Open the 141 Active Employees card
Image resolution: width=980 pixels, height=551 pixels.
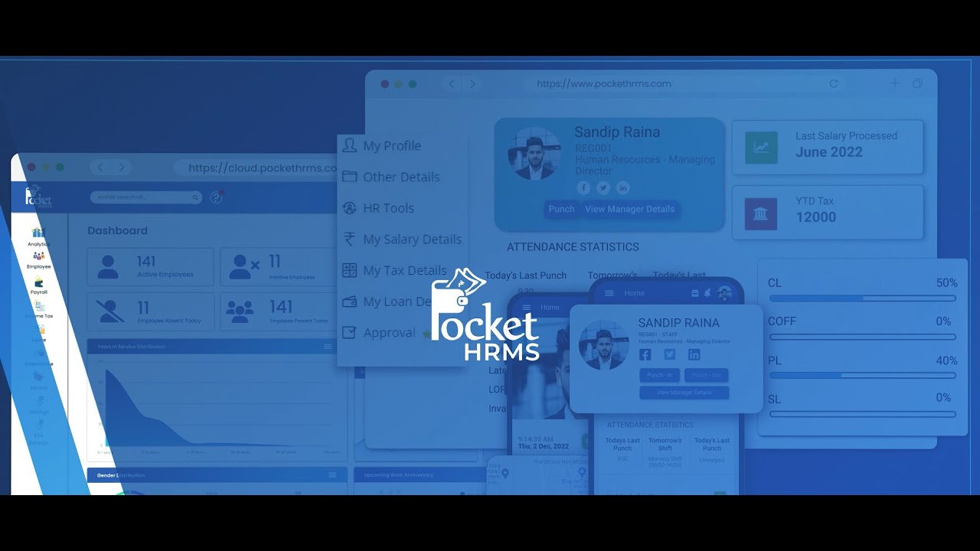pos(151,266)
